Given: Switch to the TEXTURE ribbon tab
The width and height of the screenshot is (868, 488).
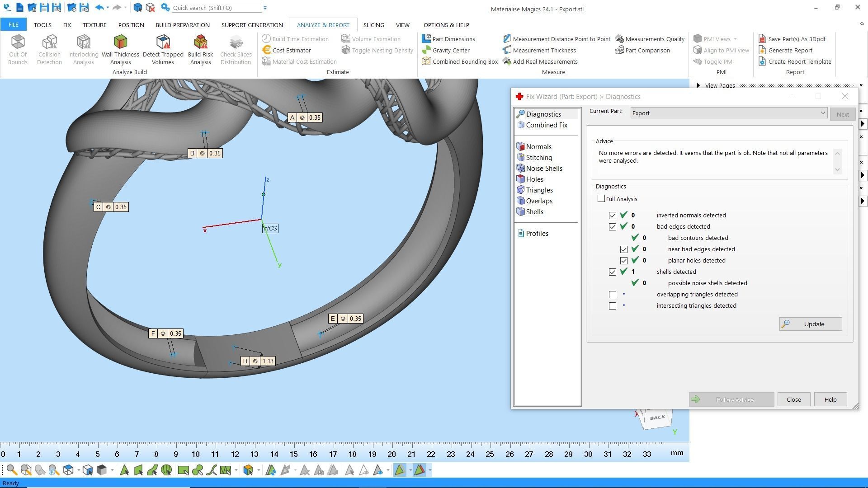Looking at the screenshot, I should [x=94, y=25].
